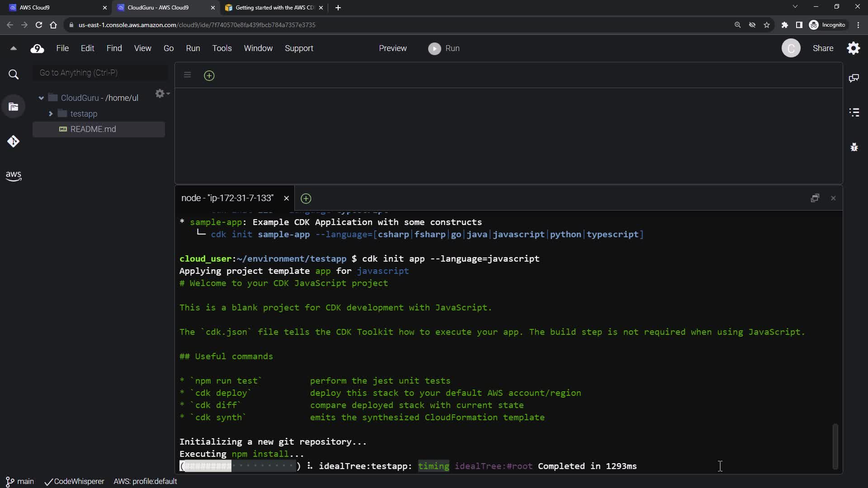868x488 pixels.
Task: Open Cloud9 preferences gear icon
Action: pos(853,48)
